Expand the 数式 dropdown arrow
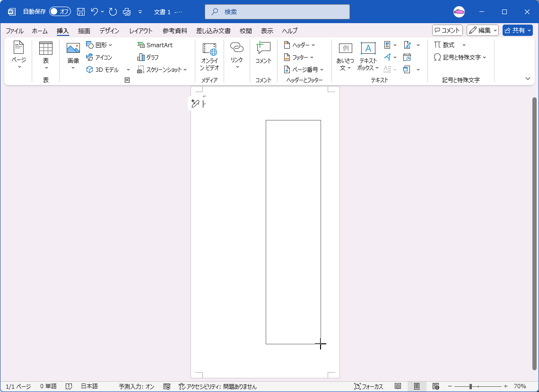The height and width of the screenshot is (392, 539). click(x=464, y=45)
